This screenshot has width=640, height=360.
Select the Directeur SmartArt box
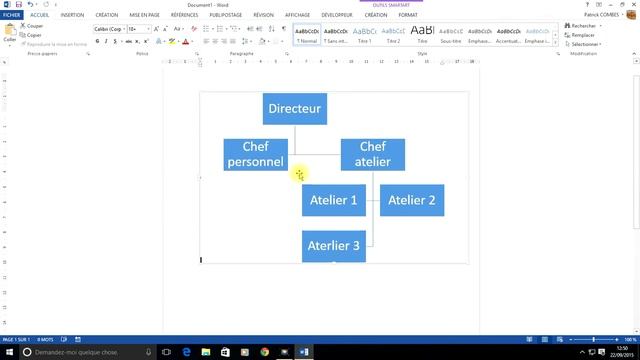tap(295, 109)
